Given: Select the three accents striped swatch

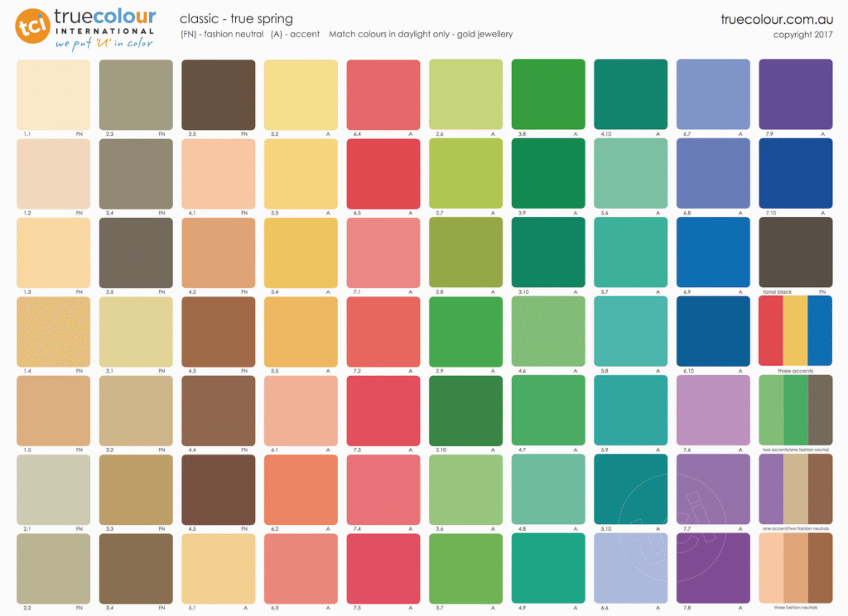Looking at the screenshot, I should [795, 330].
